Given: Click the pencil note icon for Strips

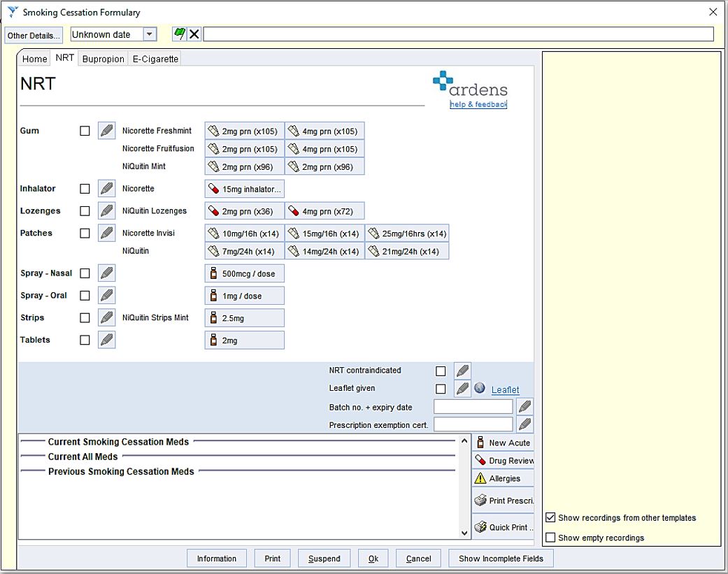Looking at the screenshot, I should (107, 318).
